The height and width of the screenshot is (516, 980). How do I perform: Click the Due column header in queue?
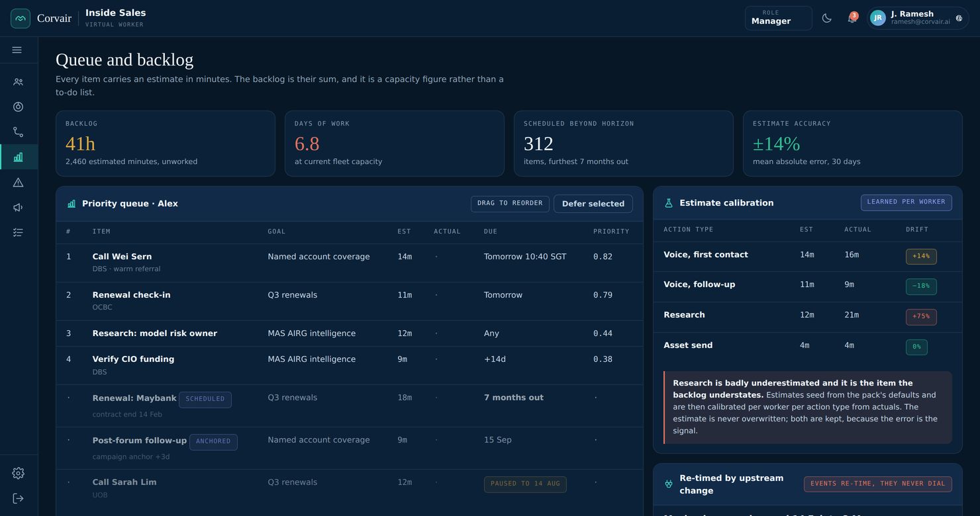tap(491, 232)
